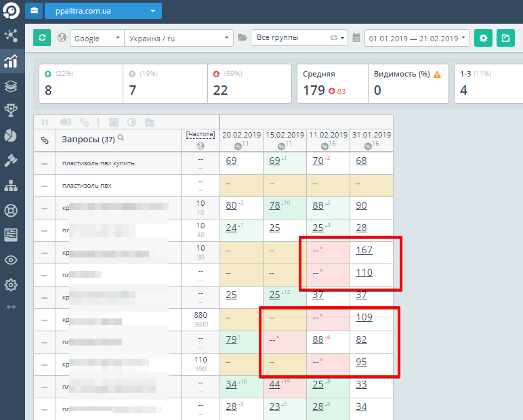Expand the ppalitra.com.ua project dropdown
The height and width of the screenshot is (420, 523).
[x=104, y=11]
